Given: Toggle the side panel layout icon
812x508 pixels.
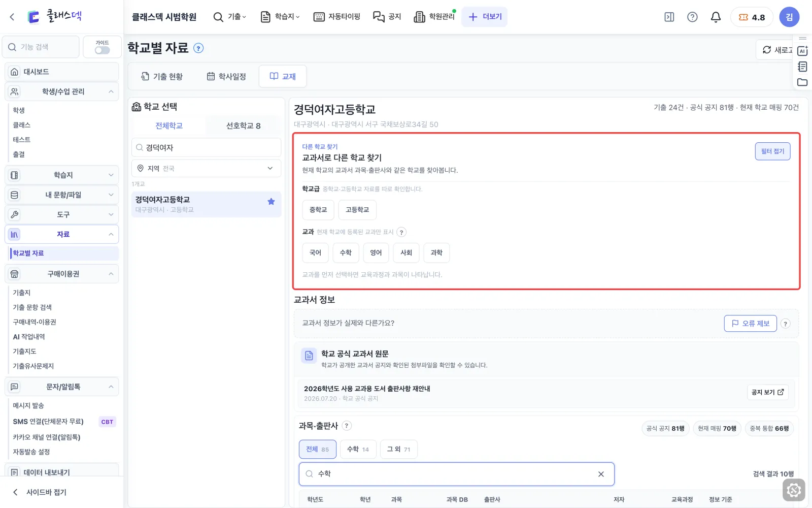Looking at the screenshot, I should 669,17.
